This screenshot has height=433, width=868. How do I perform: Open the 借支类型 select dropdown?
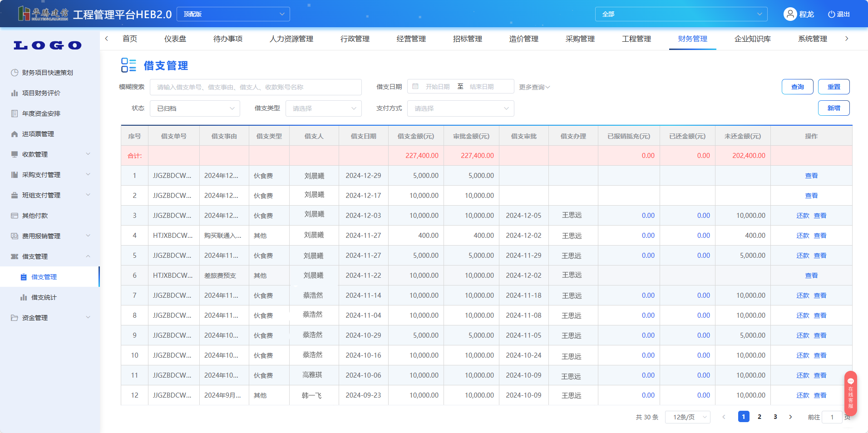tap(324, 108)
